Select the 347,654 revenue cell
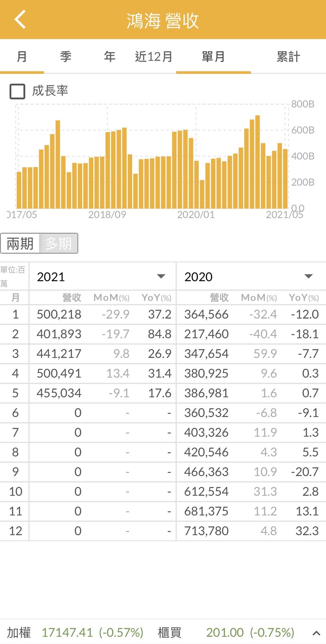 (206, 353)
